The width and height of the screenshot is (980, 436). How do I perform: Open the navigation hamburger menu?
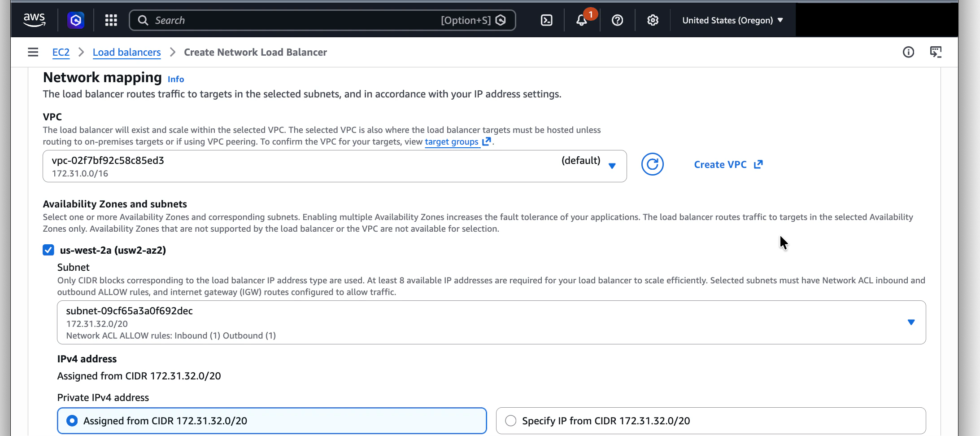coord(33,52)
